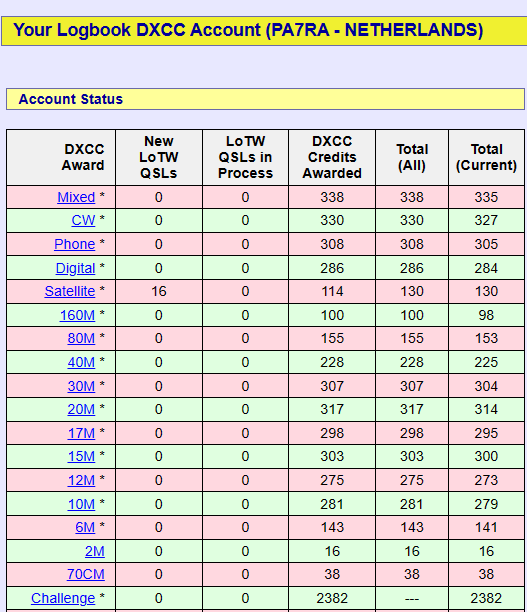Click the Account Status heading
Screen dimensions: 527x612
[x=71, y=99]
